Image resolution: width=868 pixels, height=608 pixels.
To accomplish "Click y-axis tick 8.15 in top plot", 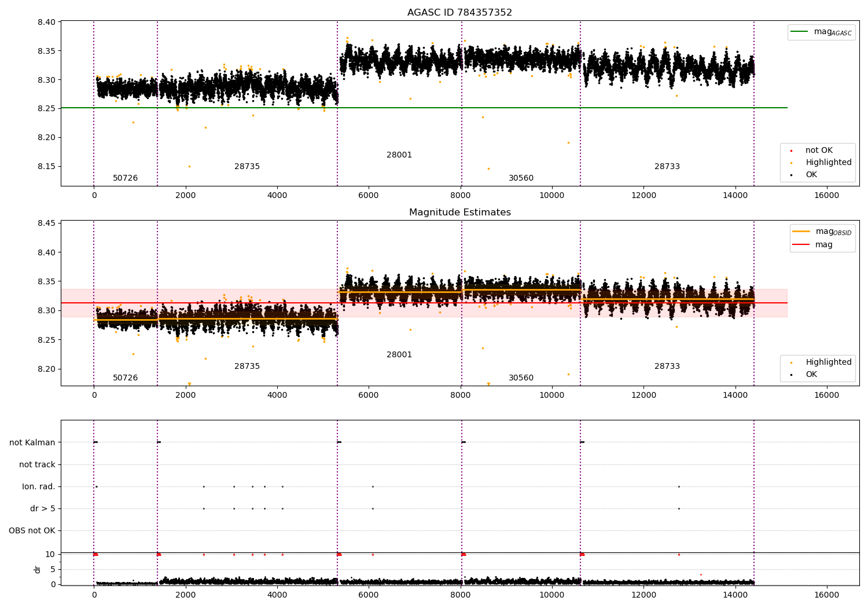I will click(46, 166).
